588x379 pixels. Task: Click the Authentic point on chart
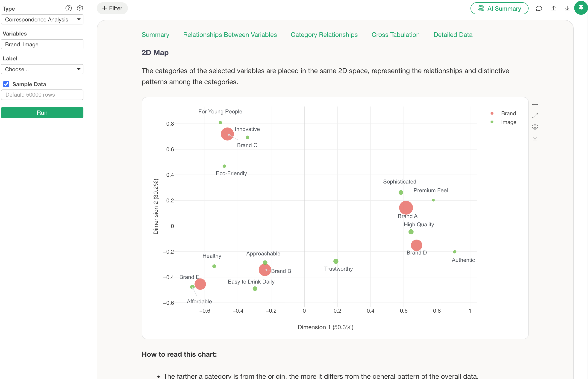pyautogui.click(x=455, y=252)
